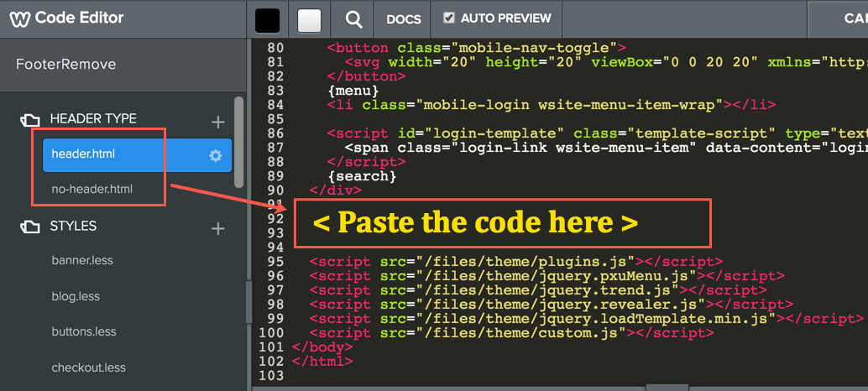Open the DOCS link

tap(403, 18)
